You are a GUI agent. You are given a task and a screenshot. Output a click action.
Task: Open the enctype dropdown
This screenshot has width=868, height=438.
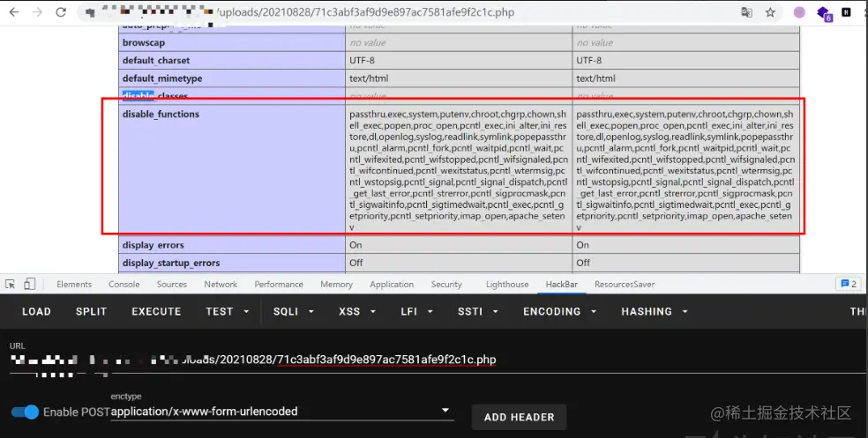(x=281, y=412)
